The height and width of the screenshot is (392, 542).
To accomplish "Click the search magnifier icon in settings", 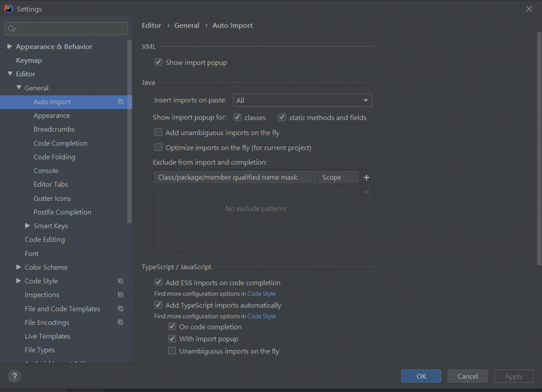I will (12, 29).
